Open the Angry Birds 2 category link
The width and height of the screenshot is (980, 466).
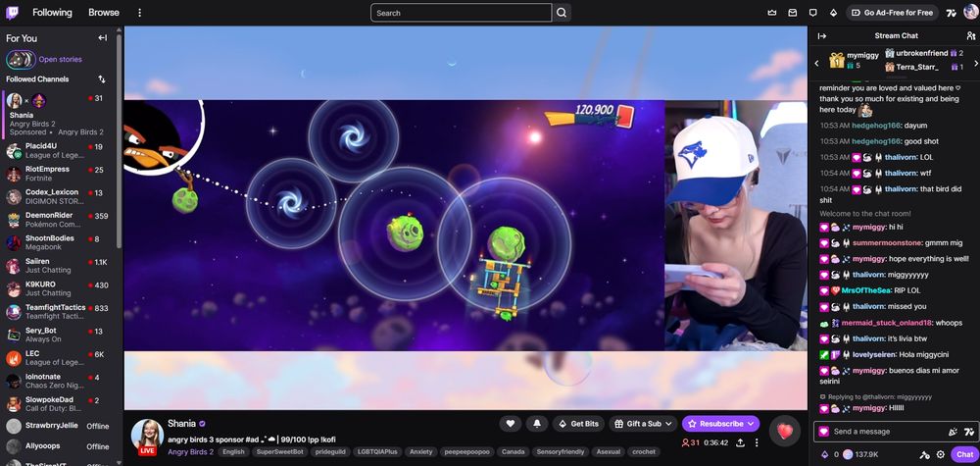pyautogui.click(x=191, y=451)
